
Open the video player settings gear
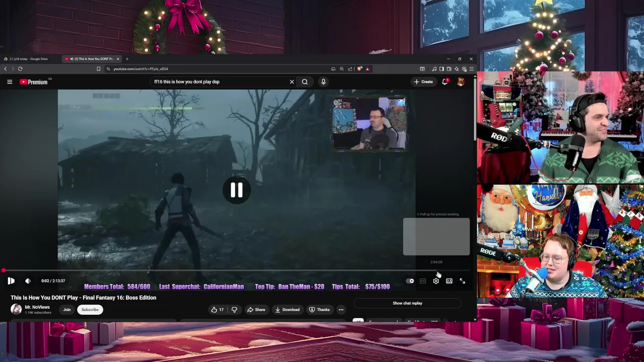[x=436, y=281]
